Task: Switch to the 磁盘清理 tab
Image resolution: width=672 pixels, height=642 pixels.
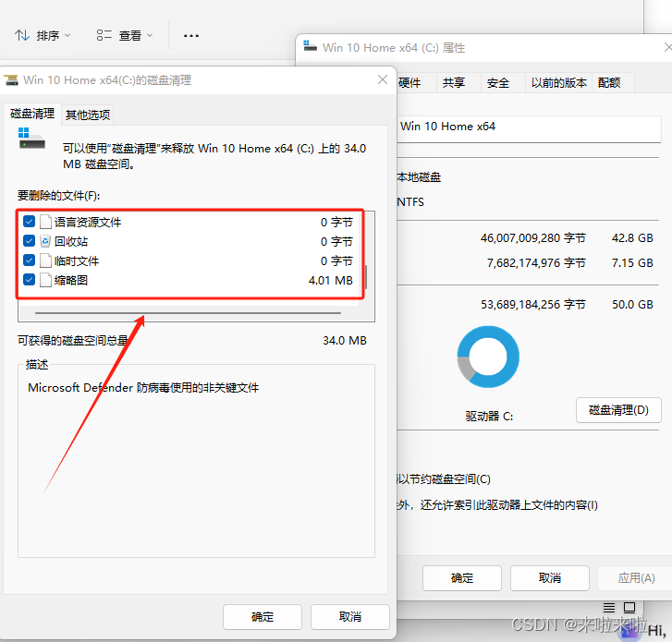Action: (x=32, y=114)
